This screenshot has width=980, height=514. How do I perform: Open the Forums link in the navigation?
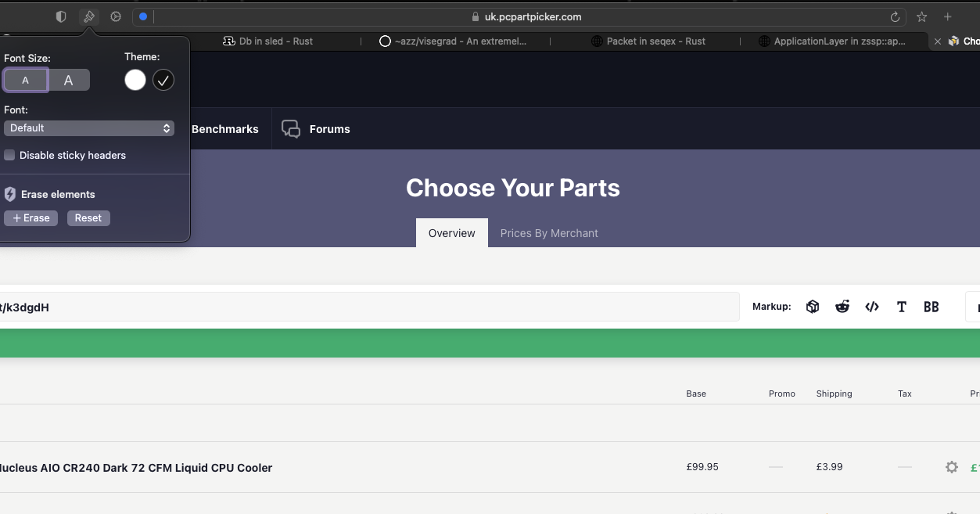(x=316, y=129)
